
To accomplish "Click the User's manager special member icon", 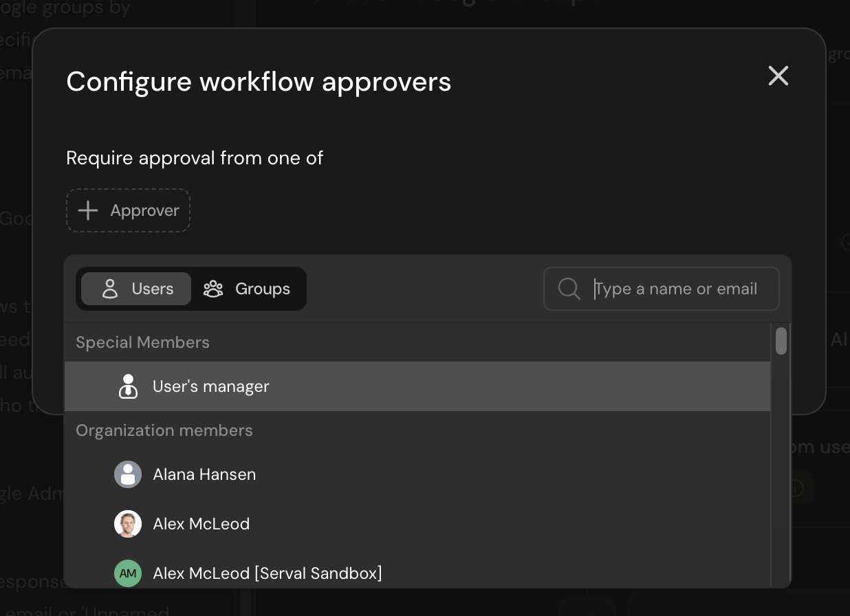I will [x=128, y=386].
